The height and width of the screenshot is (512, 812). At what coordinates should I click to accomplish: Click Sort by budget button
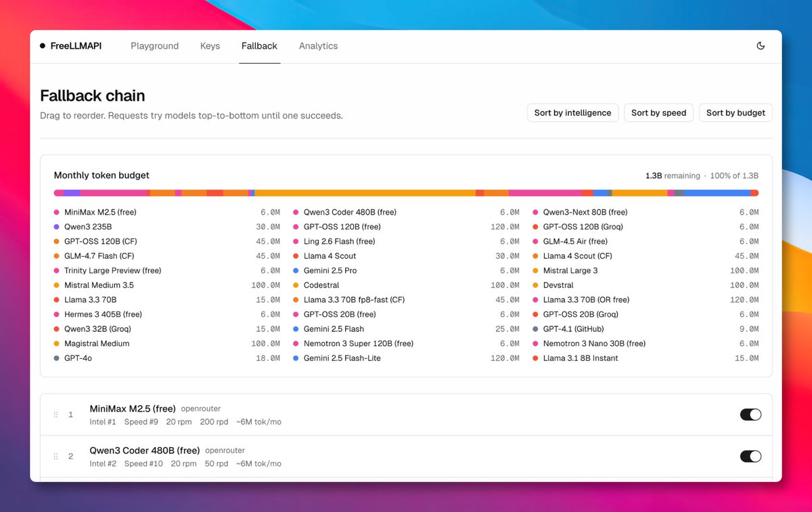pyautogui.click(x=736, y=113)
